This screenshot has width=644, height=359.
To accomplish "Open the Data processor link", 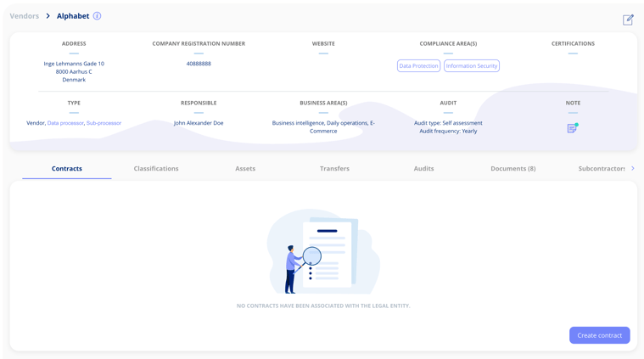I will (65, 123).
